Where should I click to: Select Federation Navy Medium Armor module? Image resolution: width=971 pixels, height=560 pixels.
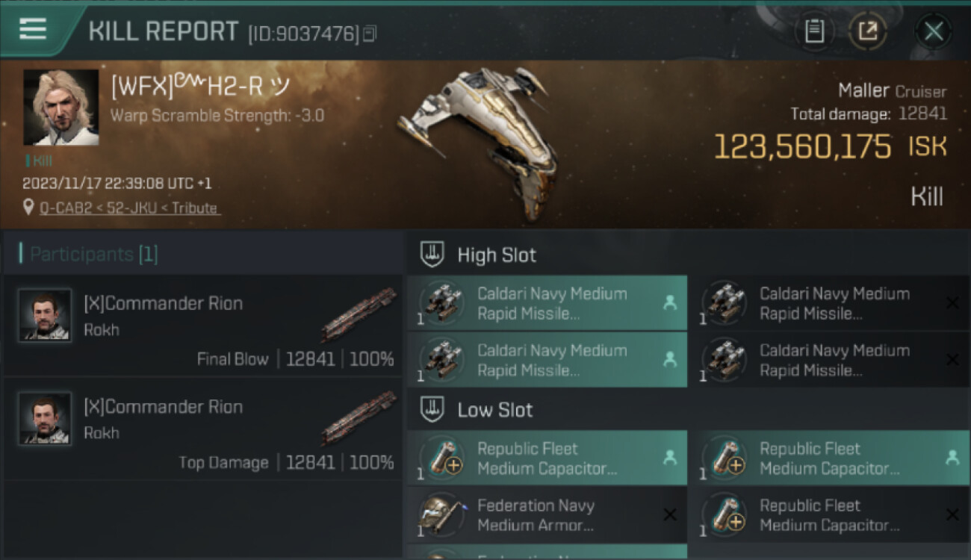click(x=547, y=515)
